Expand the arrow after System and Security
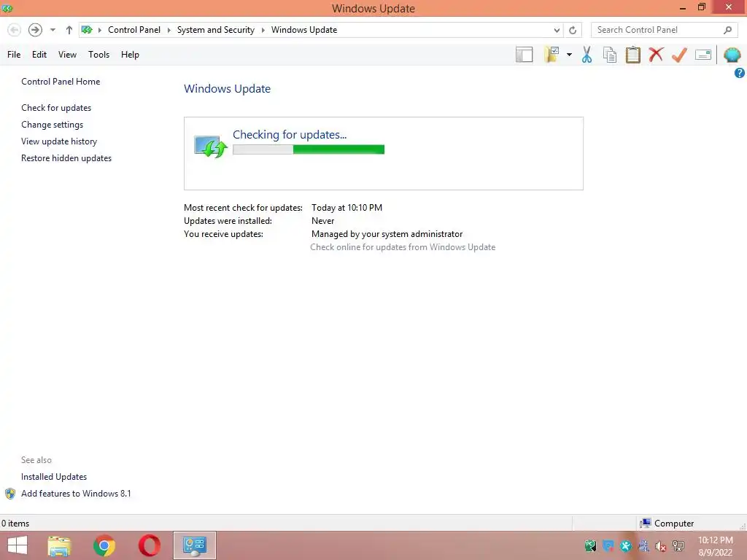747x560 pixels. pos(263,30)
